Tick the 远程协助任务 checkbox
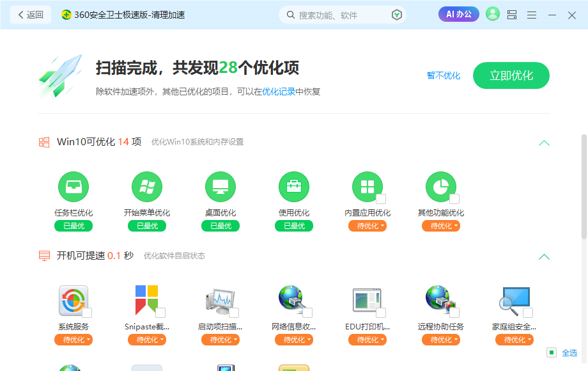The image size is (588, 371). (x=455, y=312)
